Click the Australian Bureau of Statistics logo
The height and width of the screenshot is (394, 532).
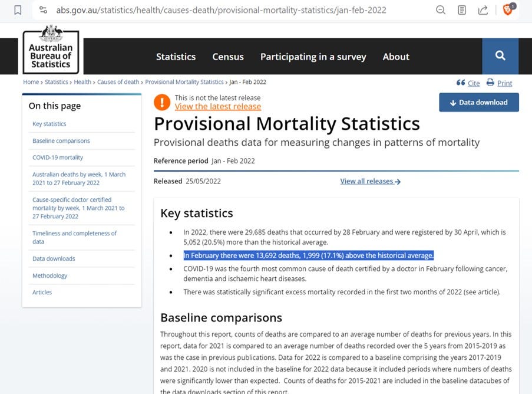(x=51, y=51)
